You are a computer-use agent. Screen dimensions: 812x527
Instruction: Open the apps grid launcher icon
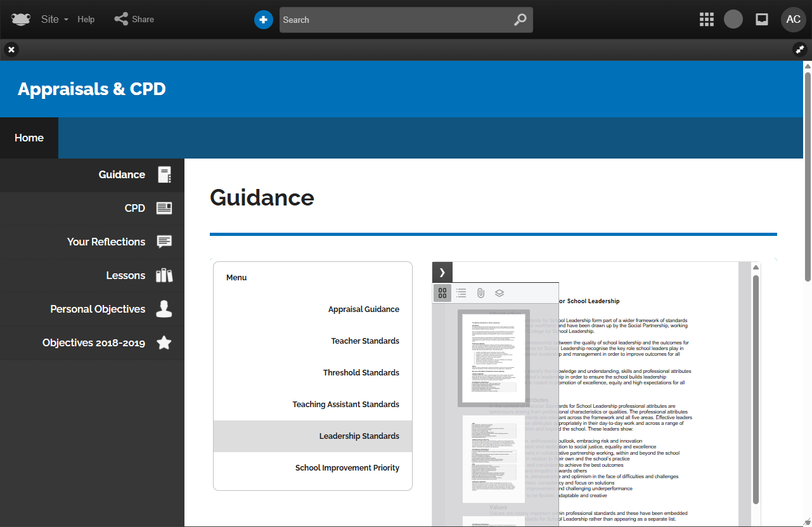click(706, 20)
